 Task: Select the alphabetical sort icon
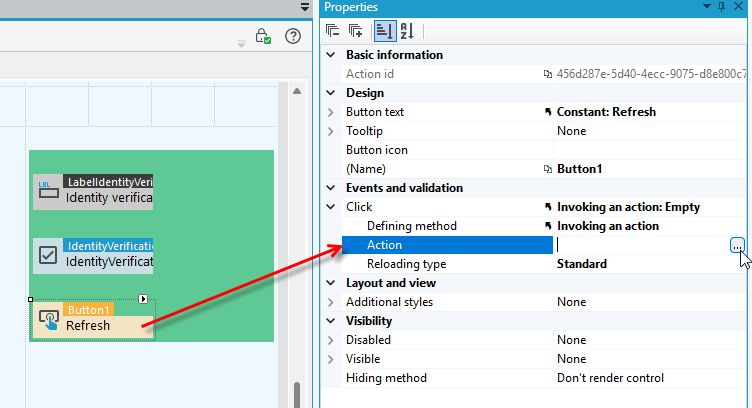click(x=407, y=31)
